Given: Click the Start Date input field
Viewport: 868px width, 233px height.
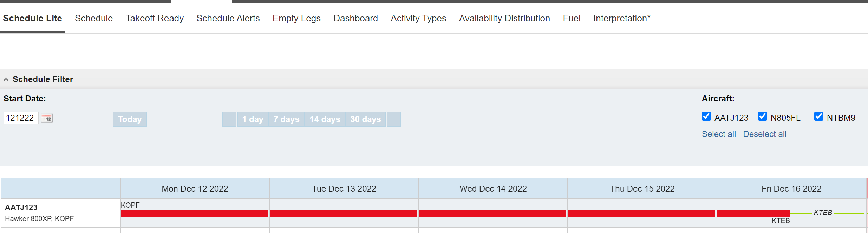Looking at the screenshot, I should tap(21, 118).
